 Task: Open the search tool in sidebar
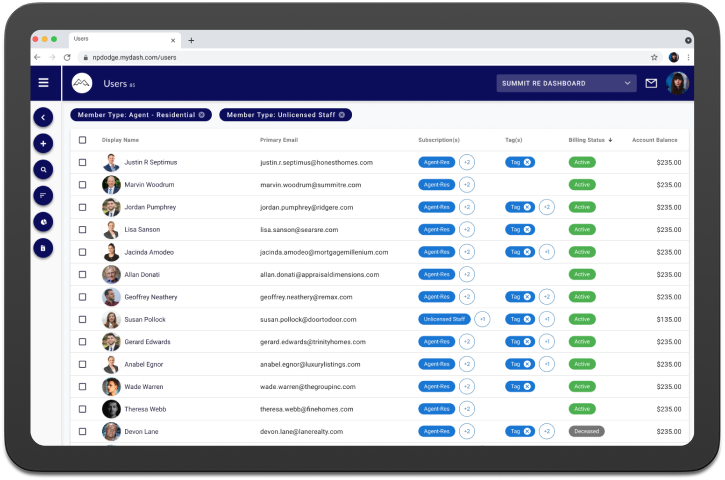[x=43, y=170]
